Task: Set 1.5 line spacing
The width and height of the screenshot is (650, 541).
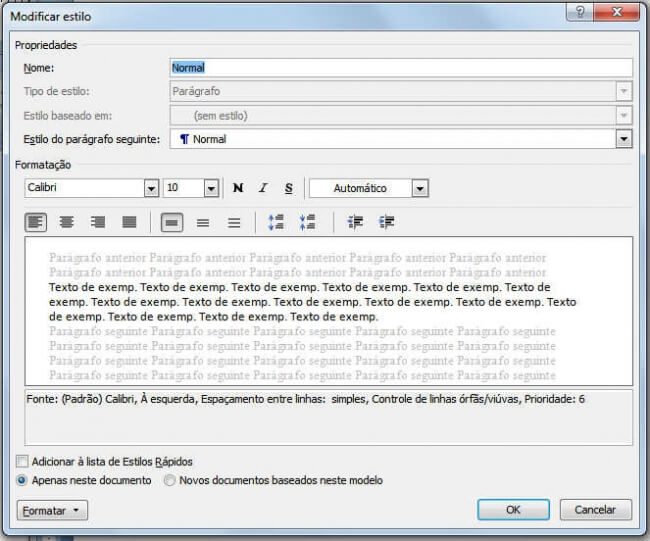Action: pyautogui.click(x=203, y=223)
